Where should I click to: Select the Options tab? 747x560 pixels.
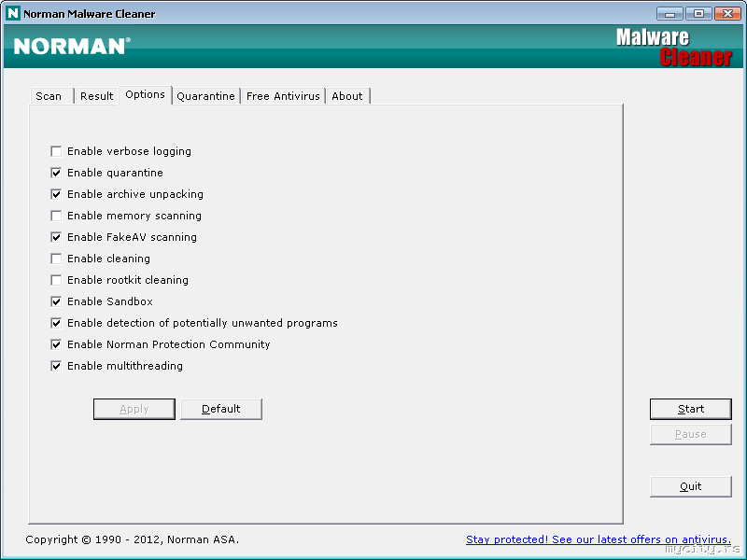(146, 95)
